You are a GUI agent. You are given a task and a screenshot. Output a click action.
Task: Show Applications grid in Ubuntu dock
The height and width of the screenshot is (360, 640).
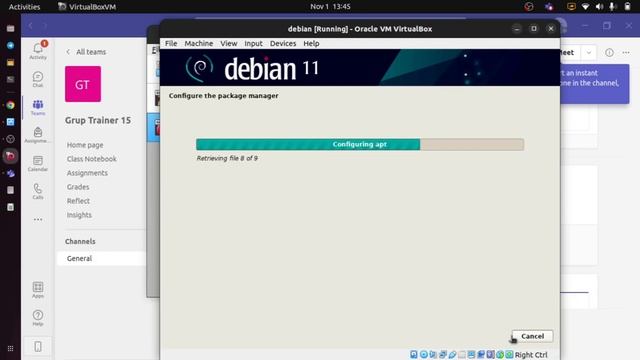pos(10,348)
